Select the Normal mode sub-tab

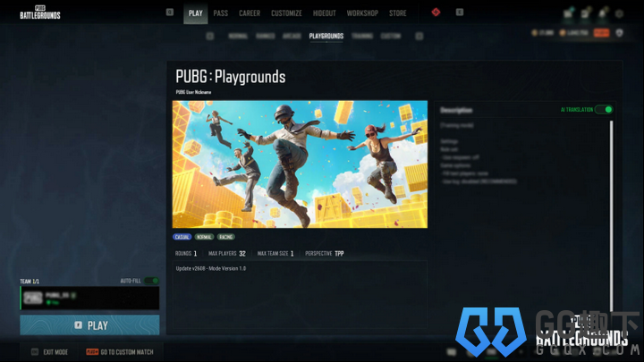click(x=238, y=36)
